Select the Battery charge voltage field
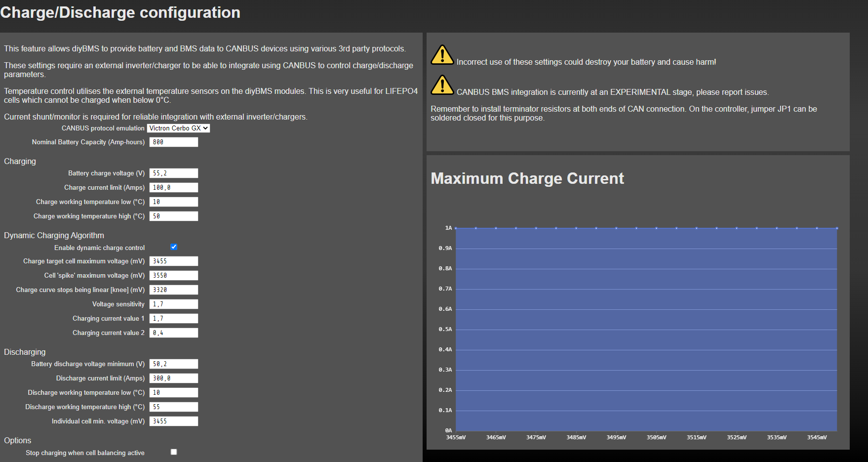 [173, 173]
